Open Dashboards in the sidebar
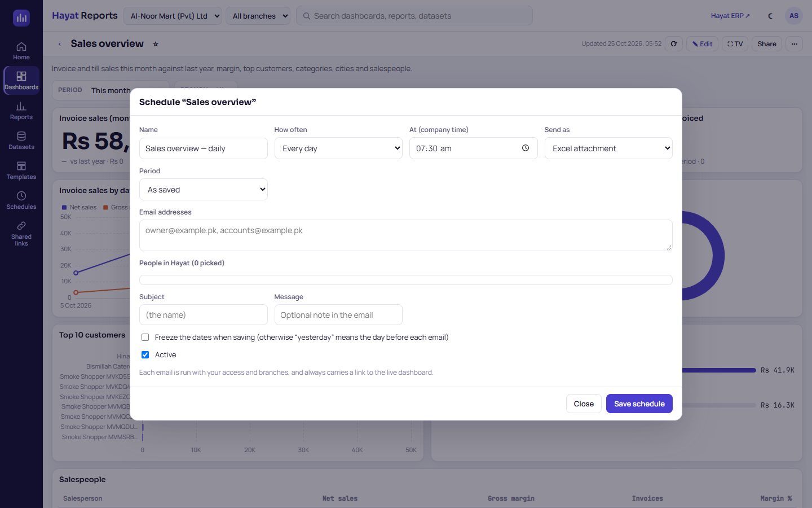Image resolution: width=812 pixels, height=508 pixels. (x=21, y=81)
